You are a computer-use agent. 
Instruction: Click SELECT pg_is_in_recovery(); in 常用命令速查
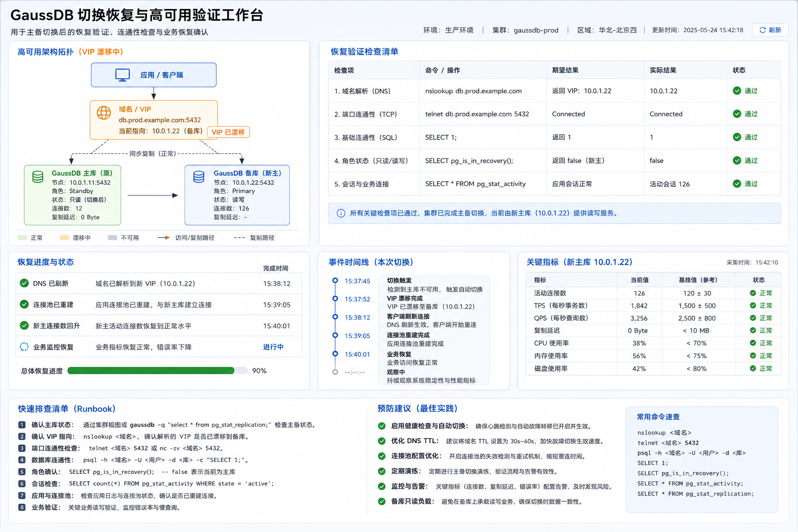683,473
